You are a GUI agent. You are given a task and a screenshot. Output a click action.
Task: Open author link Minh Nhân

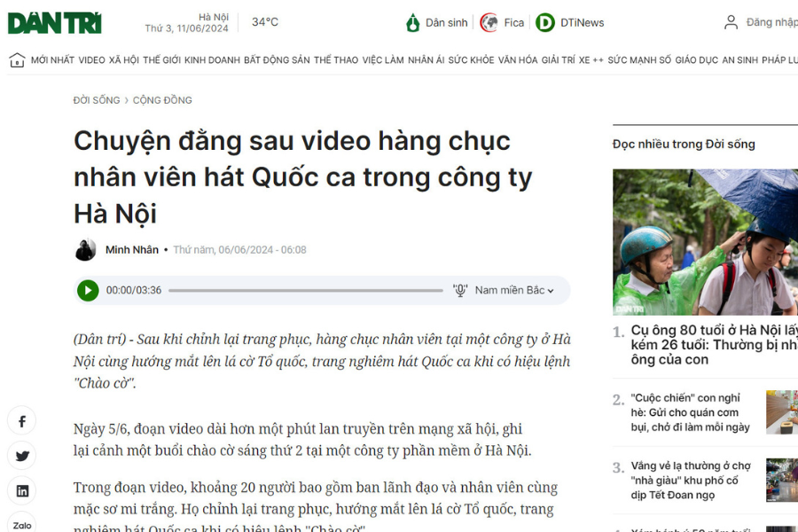132,250
